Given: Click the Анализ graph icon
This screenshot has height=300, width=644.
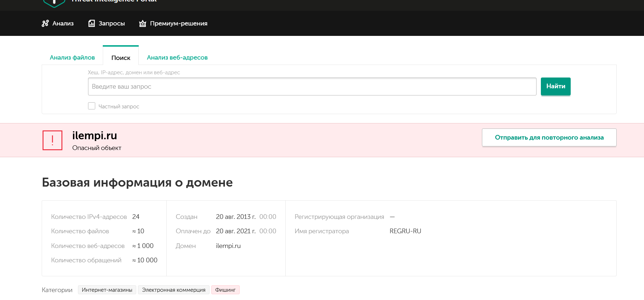Looking at the screenshot, I should coord(45,23).
